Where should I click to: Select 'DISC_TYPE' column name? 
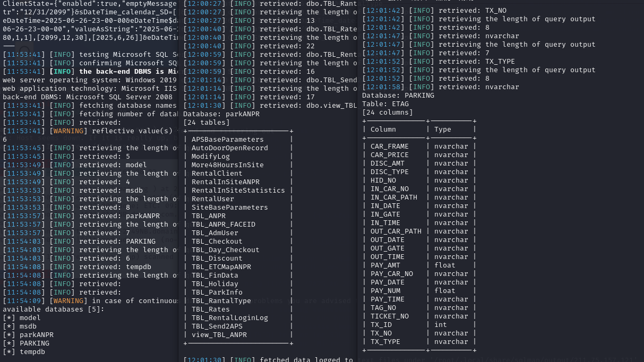tap(390, 172)
